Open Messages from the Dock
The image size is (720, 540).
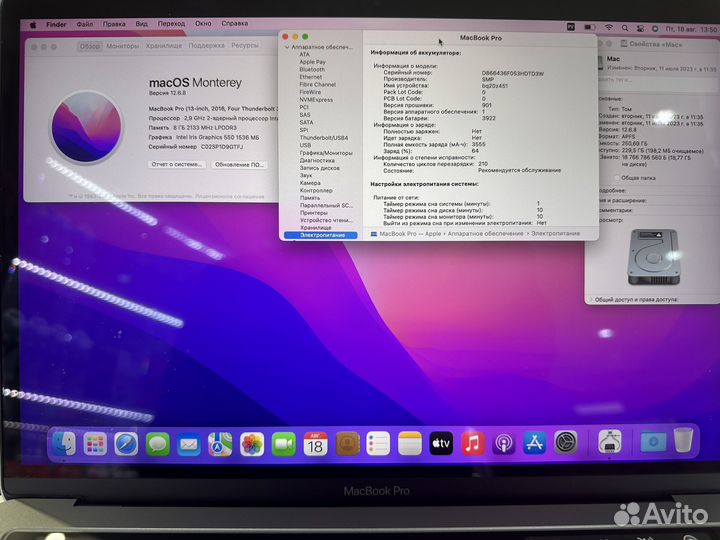[x=158, y=444]
